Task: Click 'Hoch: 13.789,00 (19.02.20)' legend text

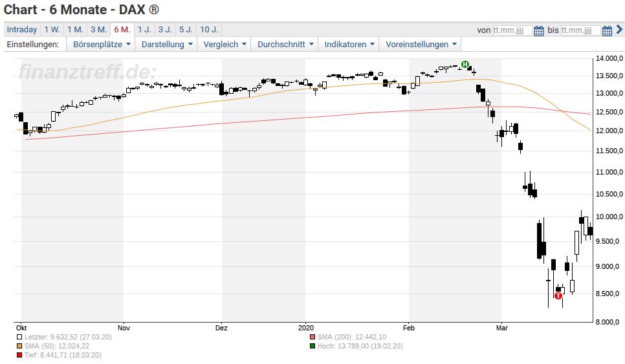Action: [360, 346]
